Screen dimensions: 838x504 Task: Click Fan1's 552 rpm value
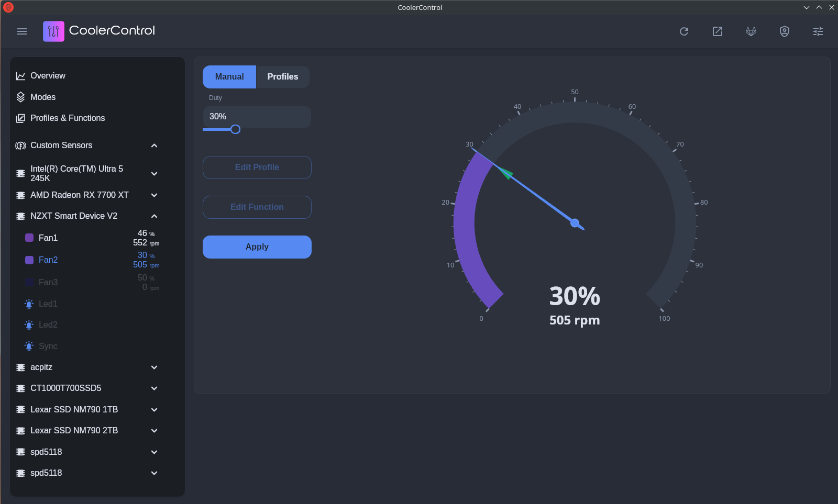click(146, 243)
